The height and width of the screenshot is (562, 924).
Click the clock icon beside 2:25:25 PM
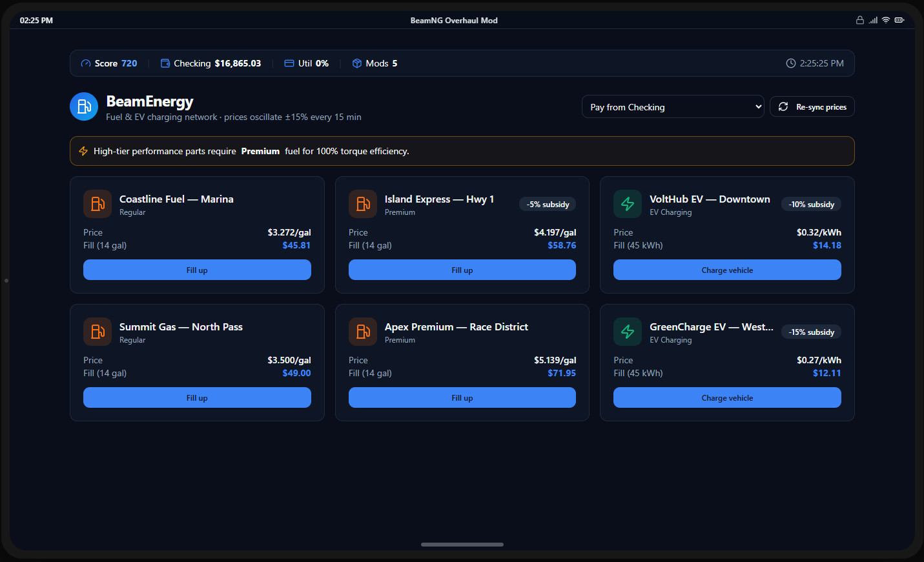(x=791, y=63)
